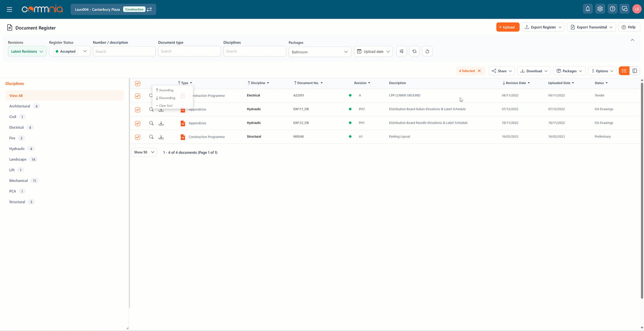Click the table vertical scrollbar
Screen dimensions: 644x331
coord(642,190)
